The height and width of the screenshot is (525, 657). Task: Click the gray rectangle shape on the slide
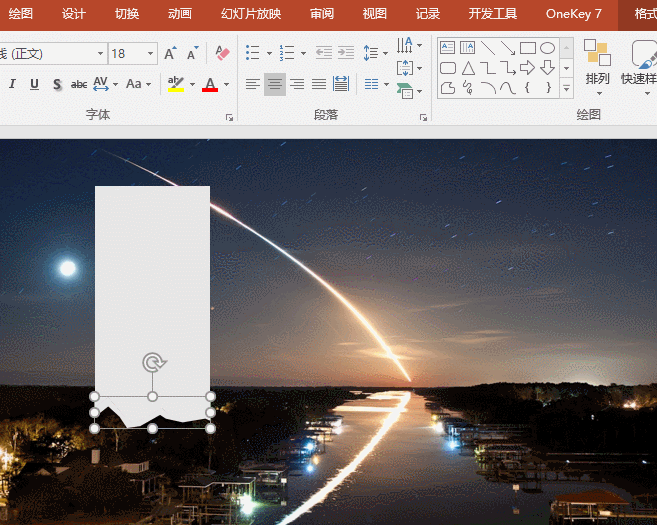(152, 280)
